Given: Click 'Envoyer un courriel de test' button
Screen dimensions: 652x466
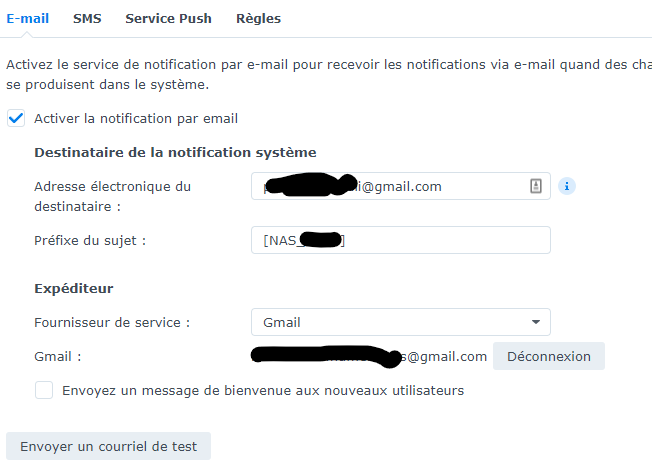Looking at the screenshot, I should coord(108,446).
